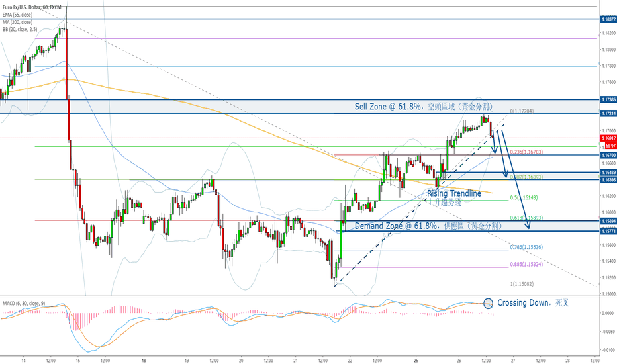617x364 pixels.
Task: Click the 1.16200 price scale tick
Action: click(609, 196)
